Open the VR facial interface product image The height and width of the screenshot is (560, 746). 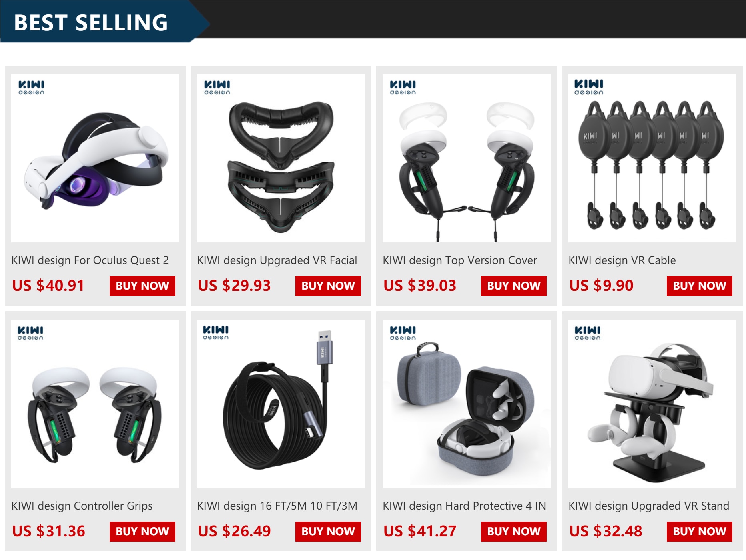(x=281, y=158)
